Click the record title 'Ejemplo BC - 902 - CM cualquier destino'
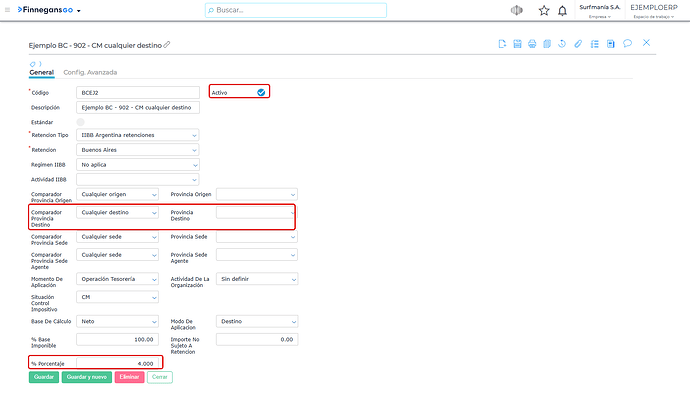690x402 pixels. [95, 45]
